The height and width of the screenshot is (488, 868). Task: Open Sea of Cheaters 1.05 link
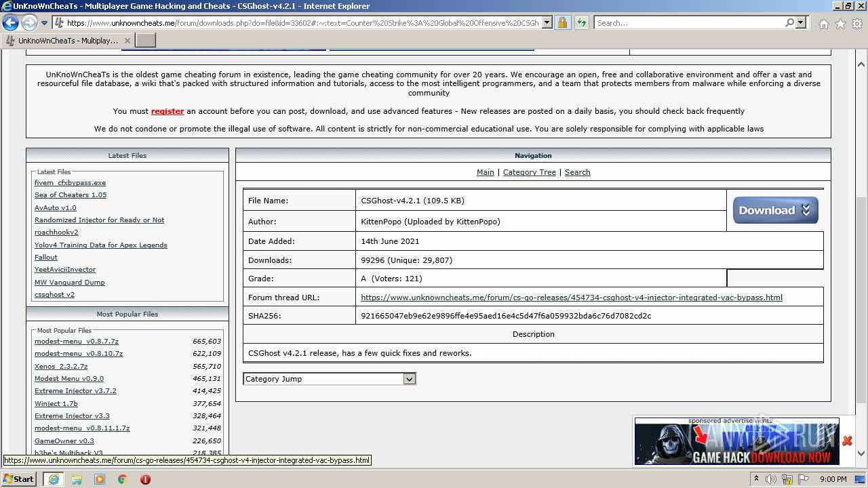click(71, 195)
